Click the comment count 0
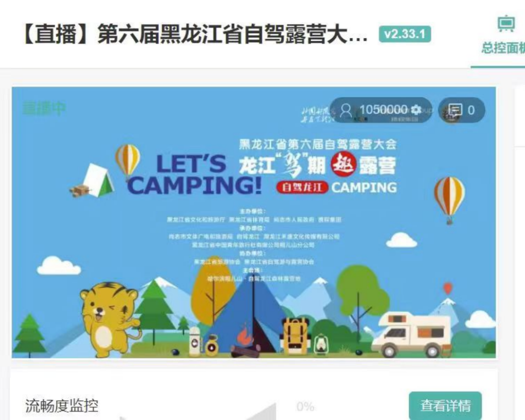Screen dimensions: 525x420 tap(471, 110)
